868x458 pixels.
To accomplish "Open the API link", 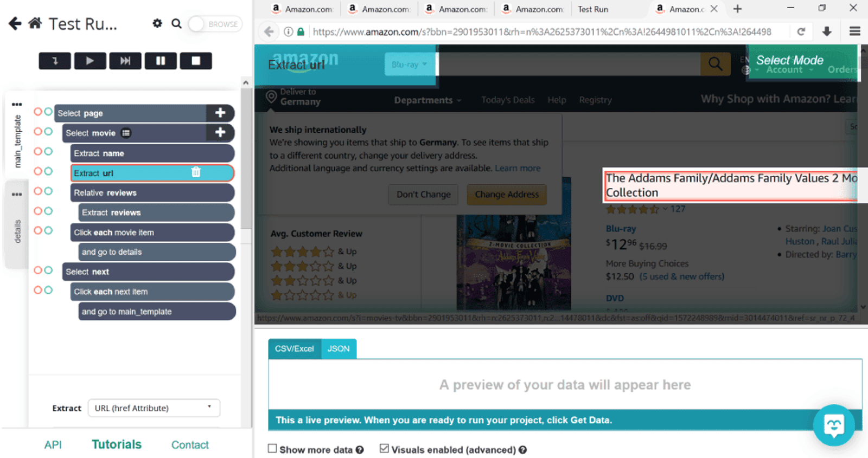I will point(53,445).
